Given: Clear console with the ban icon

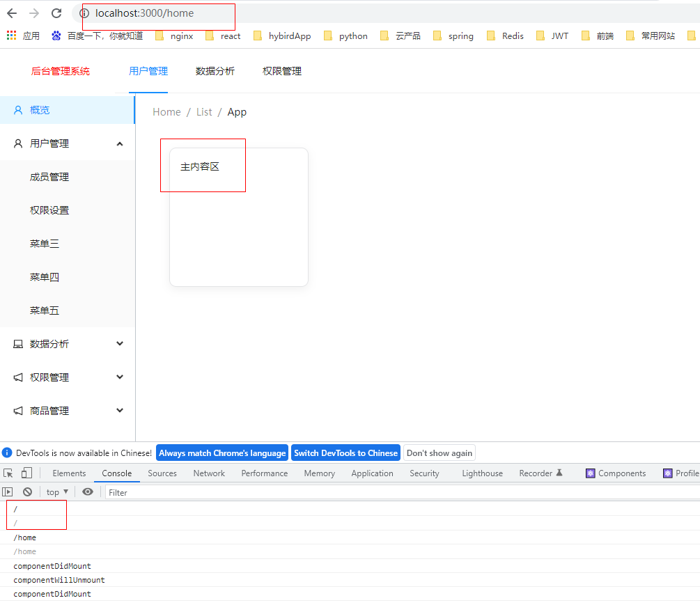Looking at the screenshot, I should point(27,492).
